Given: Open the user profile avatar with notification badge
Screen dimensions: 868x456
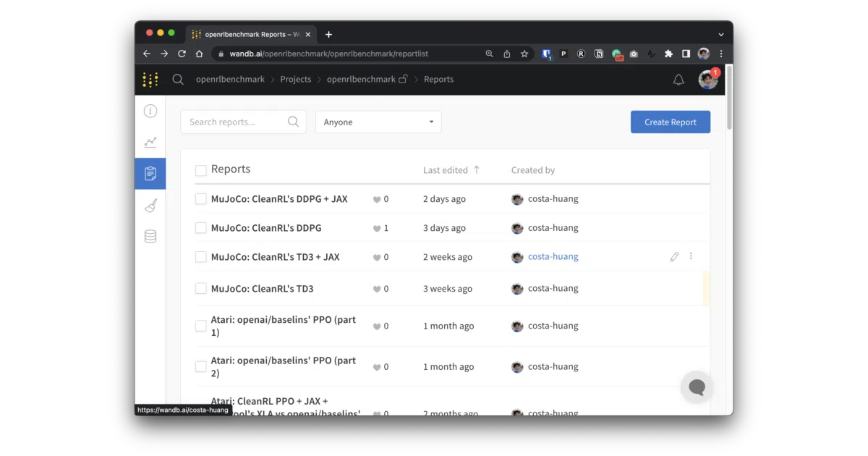Looking at the screenshot, I should tap(709, 79).
